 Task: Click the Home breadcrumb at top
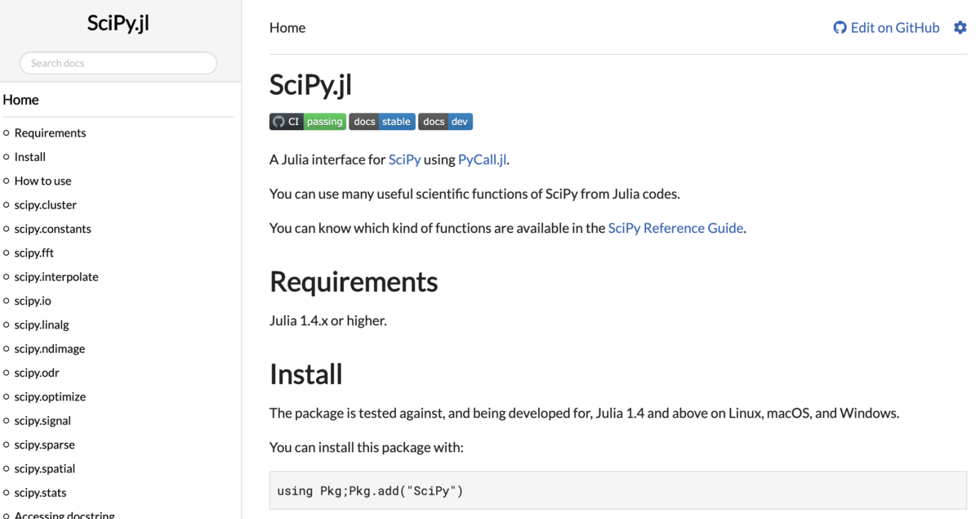pos(287,28)
